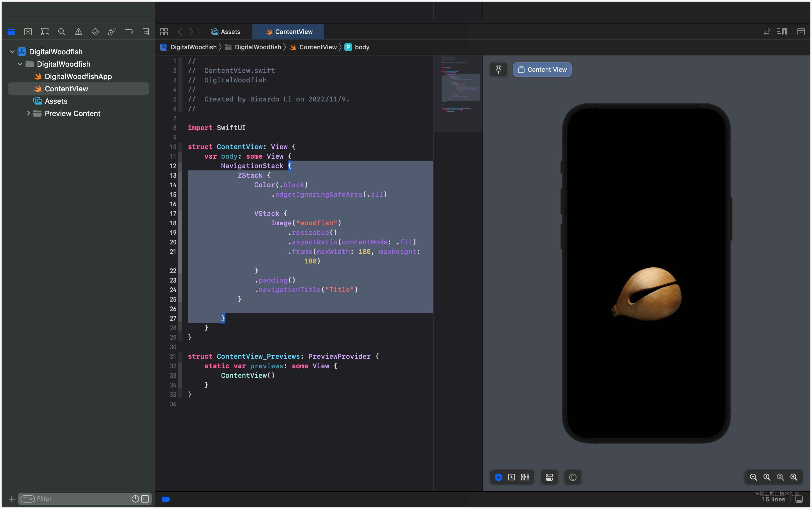This screenshot has height=509, width=812.
Task: Open the Issue navigator warning icon
Action: pos(79,32)
